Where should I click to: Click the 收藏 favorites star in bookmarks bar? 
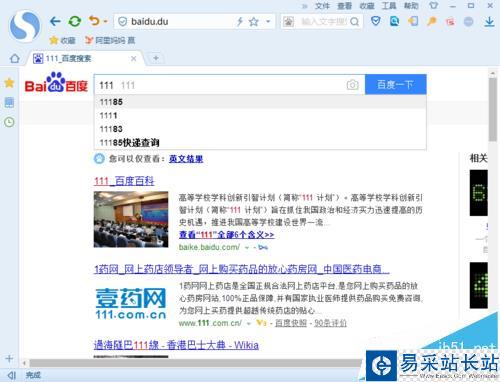(62, 40)
